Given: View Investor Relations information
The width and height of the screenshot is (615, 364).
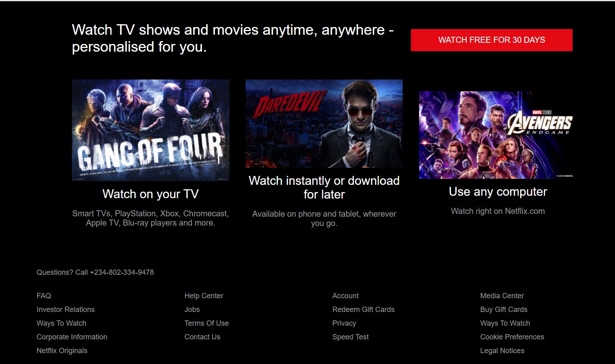Looking at the screenshot, I should (65, 310).
